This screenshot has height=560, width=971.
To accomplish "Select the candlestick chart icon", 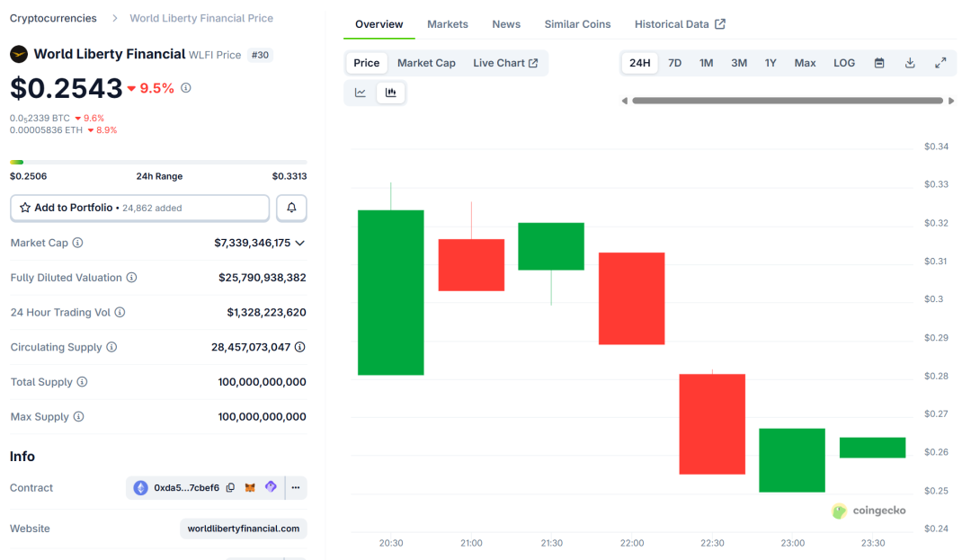I will pos(391,93).
